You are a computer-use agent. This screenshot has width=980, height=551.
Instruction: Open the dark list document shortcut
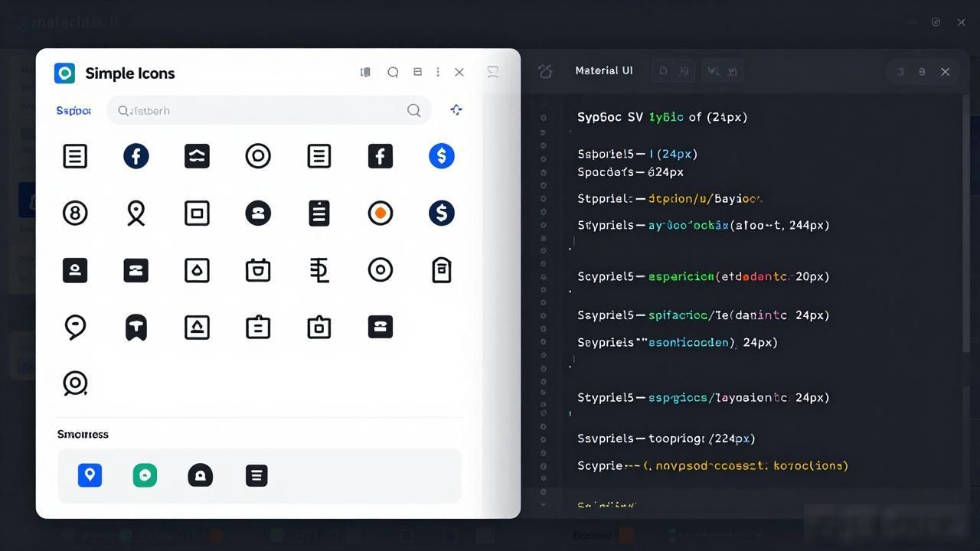click(256, 475)
